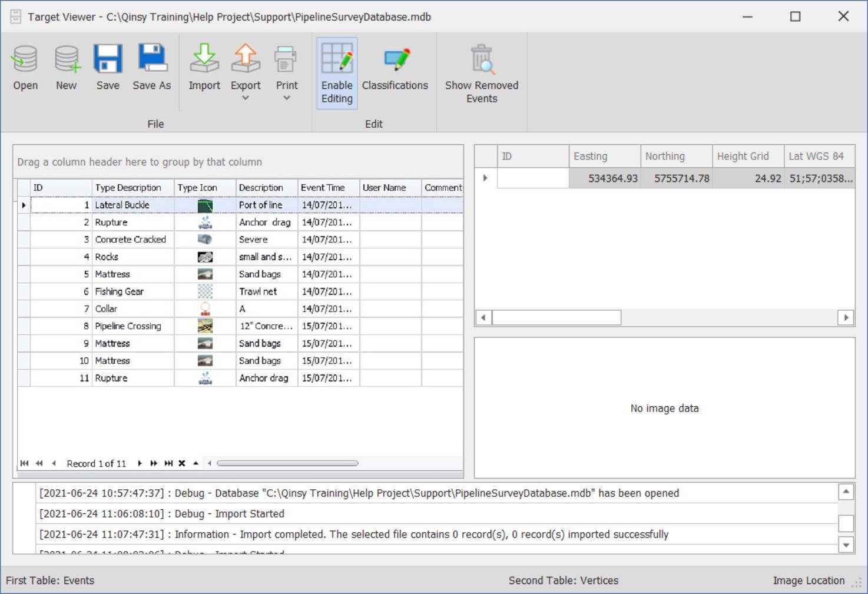
Task: Expand the vertices row indicator arrow
Action: (x=485, y=178)
